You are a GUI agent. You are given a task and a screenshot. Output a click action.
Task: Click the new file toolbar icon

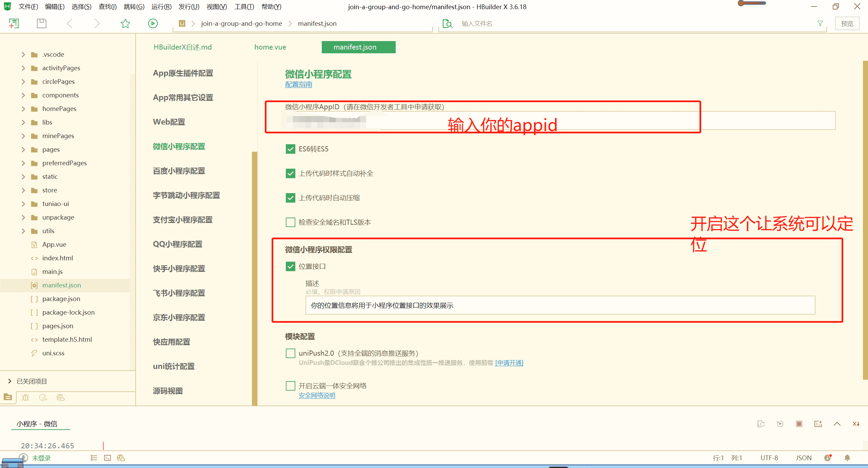coord(14,23)
